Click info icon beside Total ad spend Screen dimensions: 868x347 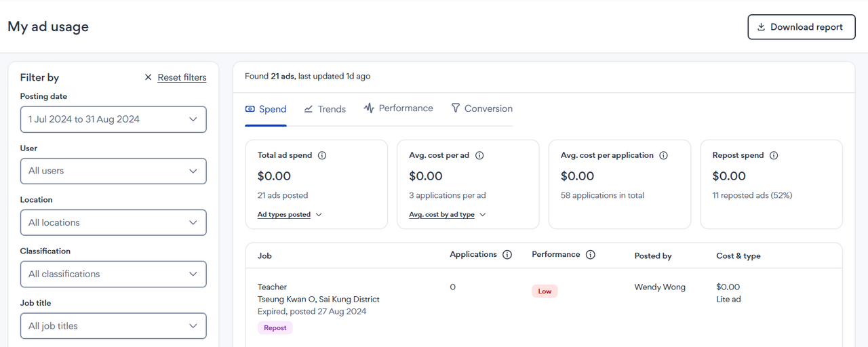(x=322, y=155)
